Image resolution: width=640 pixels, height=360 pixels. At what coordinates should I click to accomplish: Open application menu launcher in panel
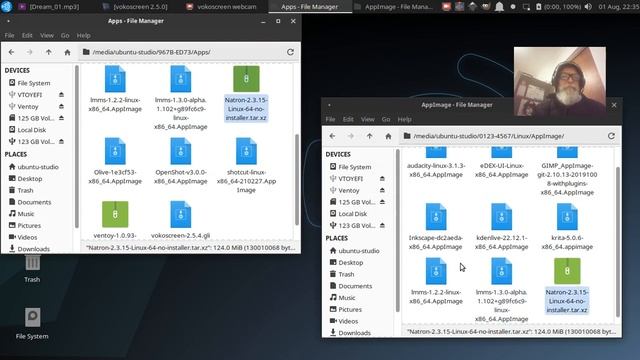(x=7, y=7)
